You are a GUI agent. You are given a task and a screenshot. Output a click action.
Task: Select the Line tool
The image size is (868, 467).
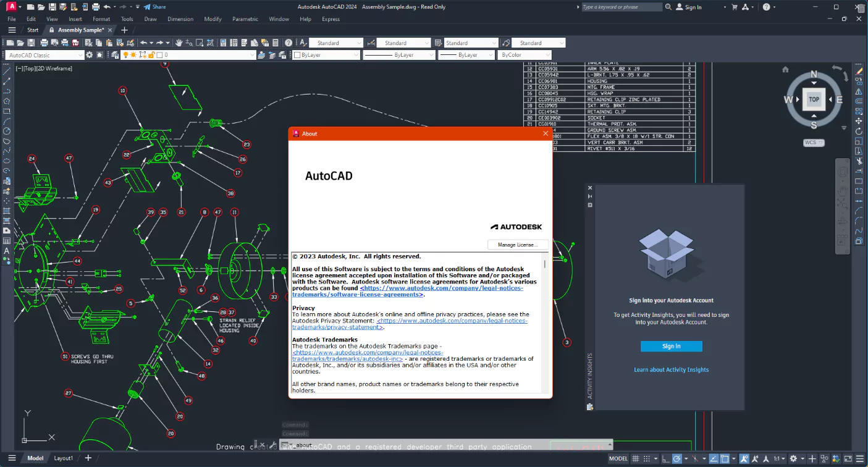click(7, 70)
